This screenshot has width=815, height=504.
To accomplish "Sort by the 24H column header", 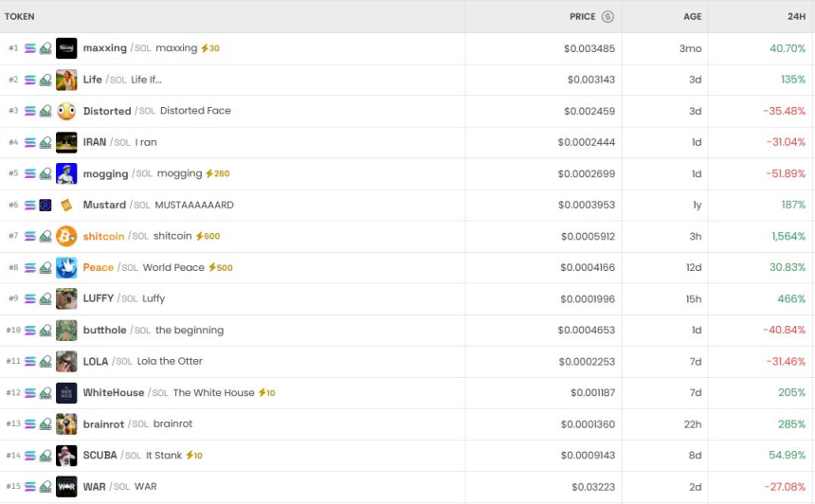I will tap(796, 17).
